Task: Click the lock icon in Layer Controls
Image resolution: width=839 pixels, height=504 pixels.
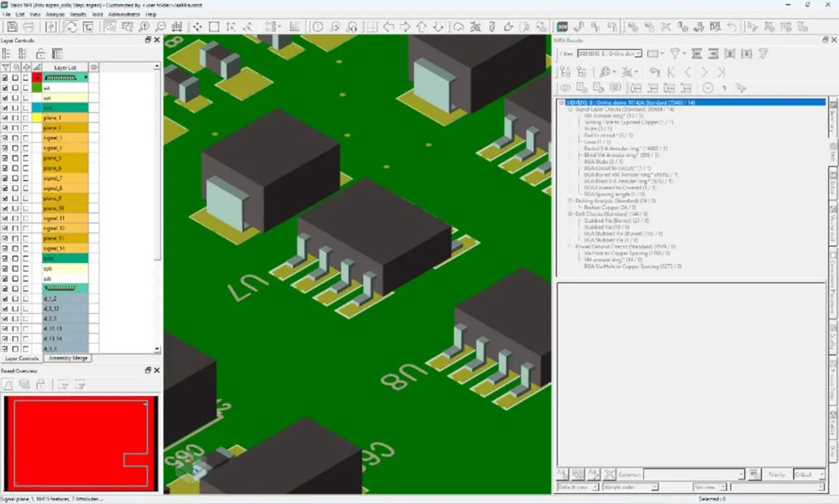Action: [40, 54]
